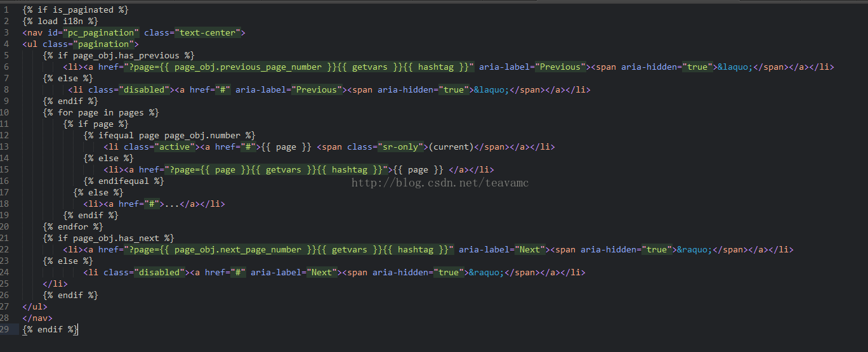Screen dimensions: 868x352
Task: Click "{% endif %}" on line 9
Action: coord(70,101)
